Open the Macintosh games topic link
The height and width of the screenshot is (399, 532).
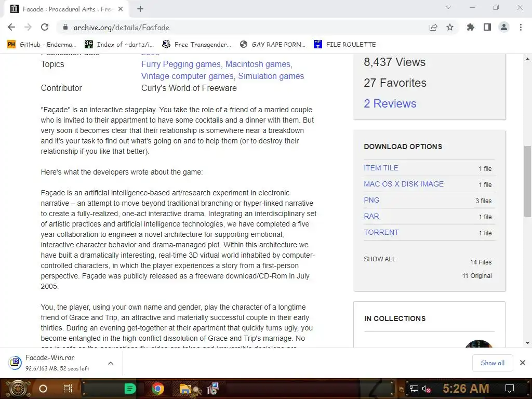258,64
